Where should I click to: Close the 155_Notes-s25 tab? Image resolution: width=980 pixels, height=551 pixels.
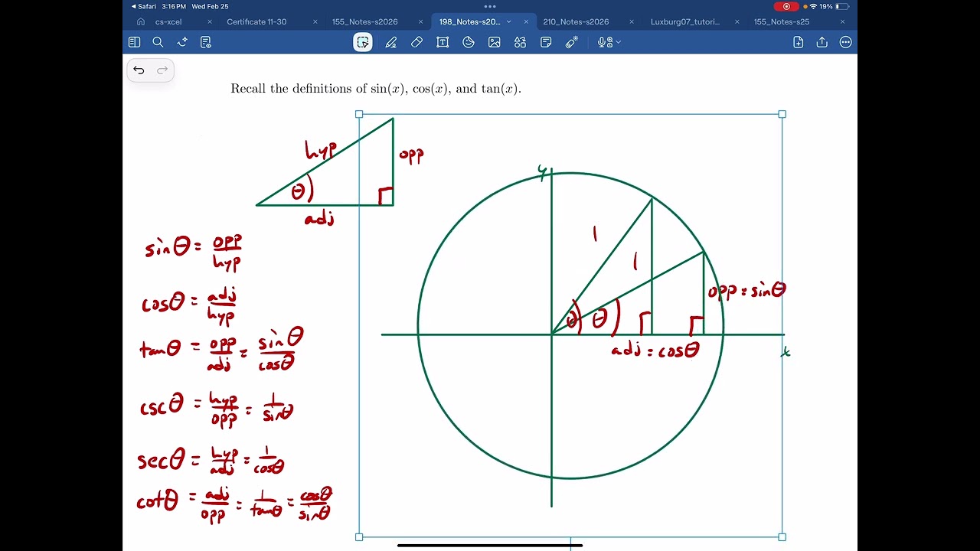843,21
